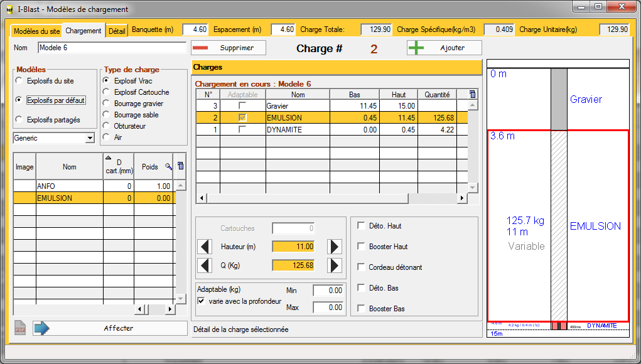Click the Supprimer button
Viewport: 641px width, 364px height.
click(x=228, y=48)
